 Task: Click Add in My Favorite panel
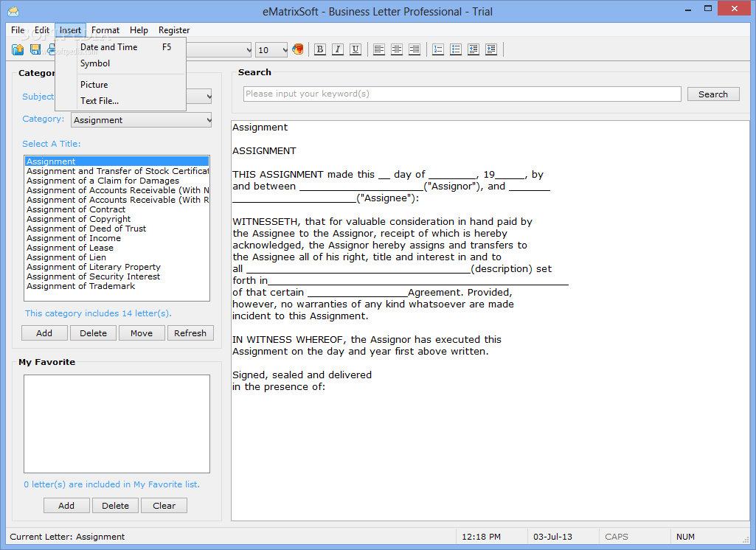[66, 506]
